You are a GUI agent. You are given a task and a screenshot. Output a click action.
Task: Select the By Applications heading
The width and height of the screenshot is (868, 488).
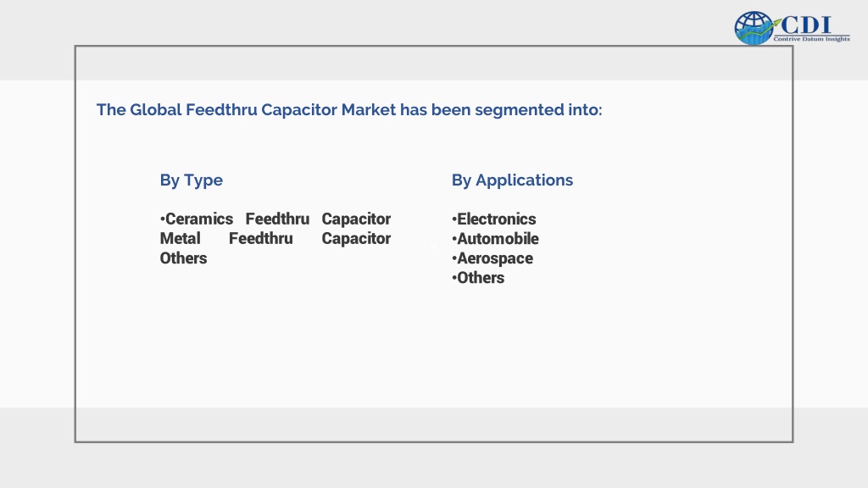pos(512,180)
